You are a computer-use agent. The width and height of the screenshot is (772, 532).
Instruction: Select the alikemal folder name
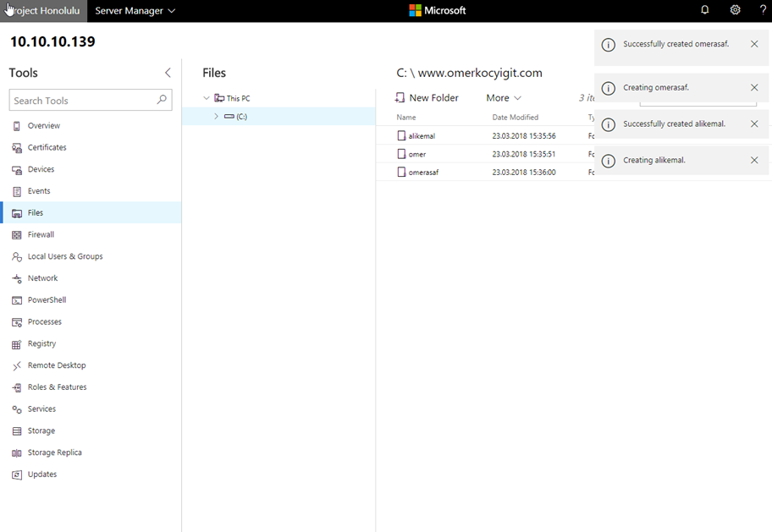click(422, 136)
